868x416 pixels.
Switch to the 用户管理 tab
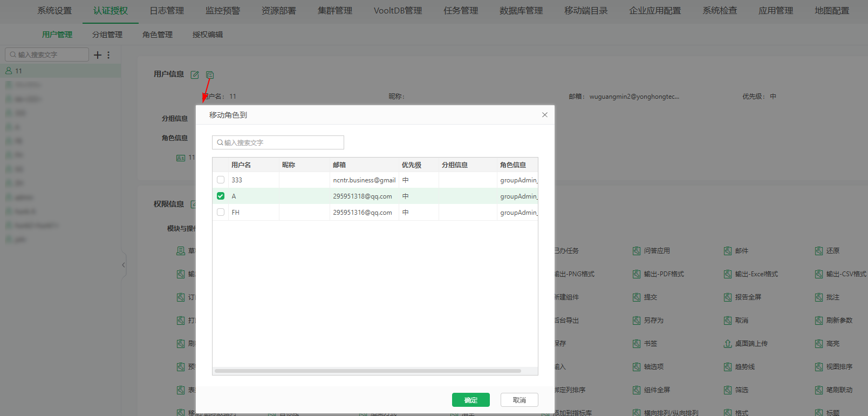click(x=57, y=35)
